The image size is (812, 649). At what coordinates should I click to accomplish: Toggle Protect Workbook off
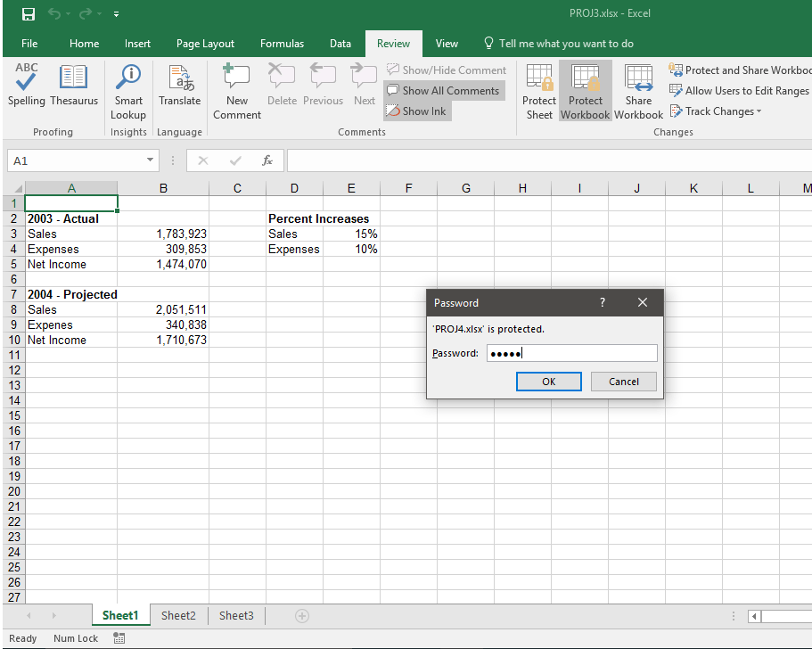pyautogui.click(x=585, y=89)
